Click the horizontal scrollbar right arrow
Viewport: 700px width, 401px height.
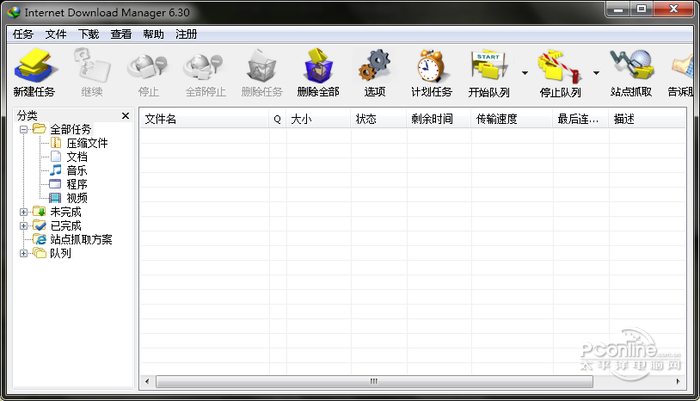(678, 381)
